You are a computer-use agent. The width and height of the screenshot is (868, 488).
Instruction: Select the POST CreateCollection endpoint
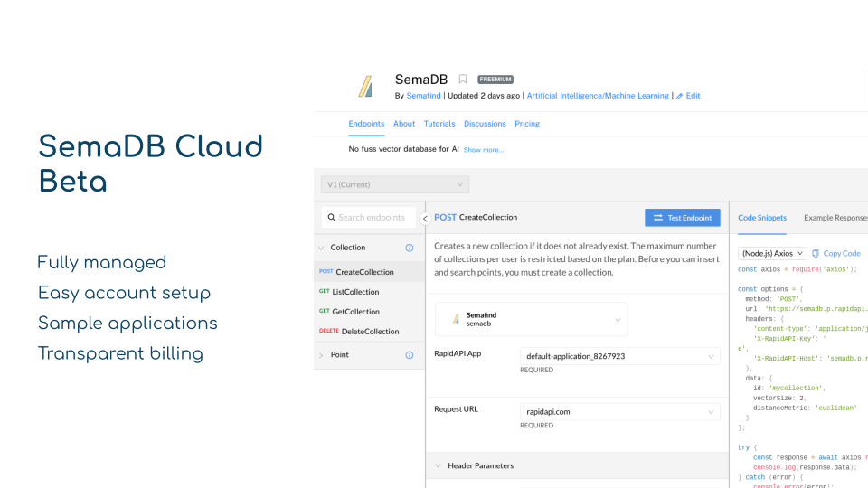tap(369, 272)
